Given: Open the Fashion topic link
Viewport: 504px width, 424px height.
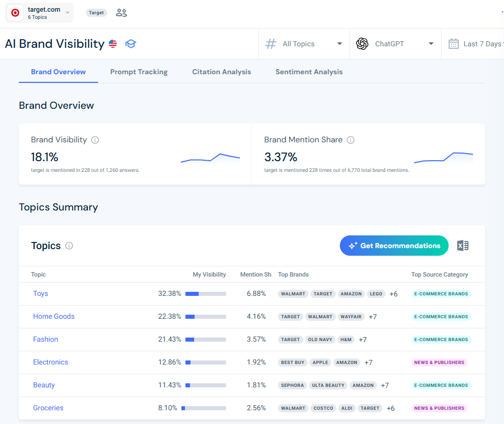Looking at the screenshot, I should click(46, 340).
